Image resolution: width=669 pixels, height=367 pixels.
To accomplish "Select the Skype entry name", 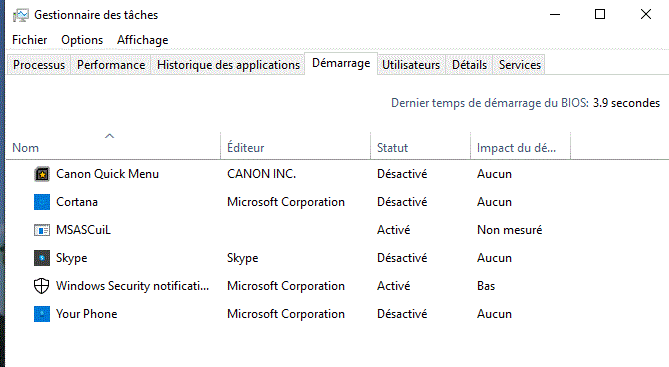I will [72, 258].
